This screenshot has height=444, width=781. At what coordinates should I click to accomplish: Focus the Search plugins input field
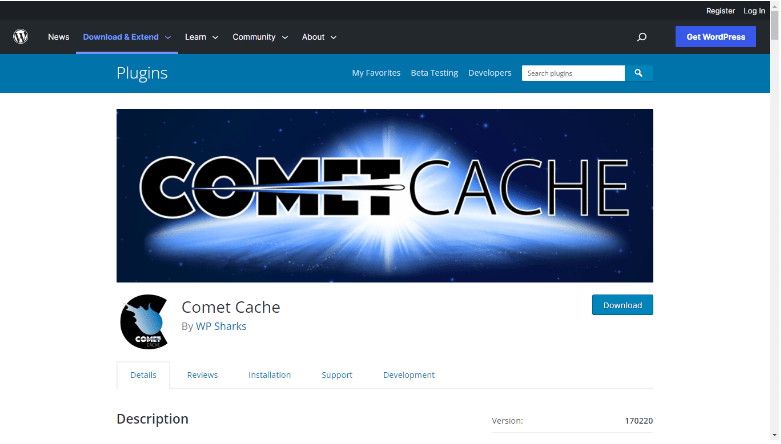pyautogui.click(x=573, y=73)
